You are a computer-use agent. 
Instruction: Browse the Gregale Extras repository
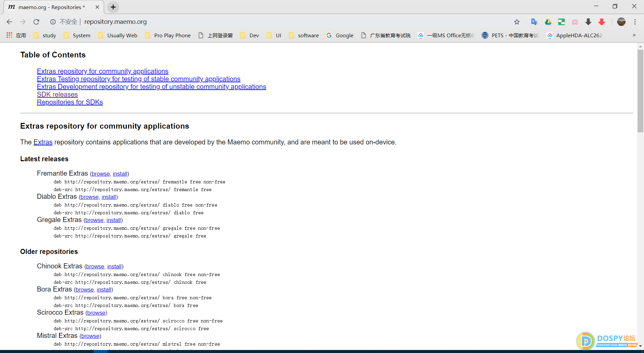click(94, 220)
